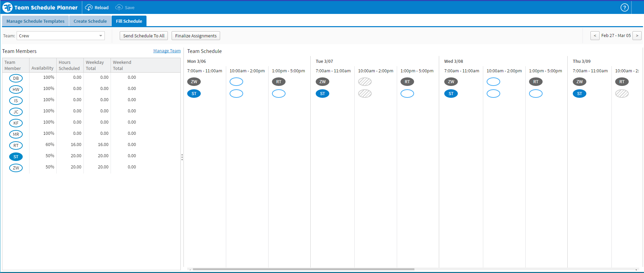The height and width of the screenshot is (273, 644).
Task: Go to the previous week arrow
Action: pyautogui.click(x=595, y=36)
